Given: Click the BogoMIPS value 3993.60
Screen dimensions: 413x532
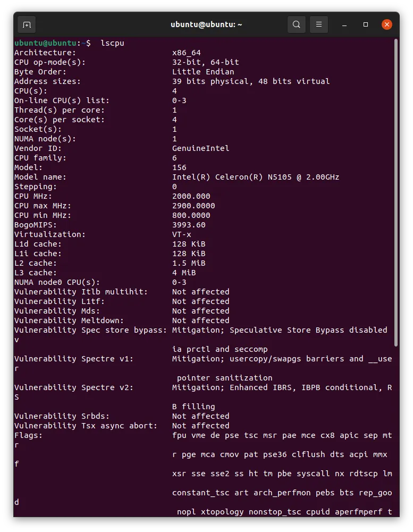Looking at the screenshot, I should click(191, 225).
